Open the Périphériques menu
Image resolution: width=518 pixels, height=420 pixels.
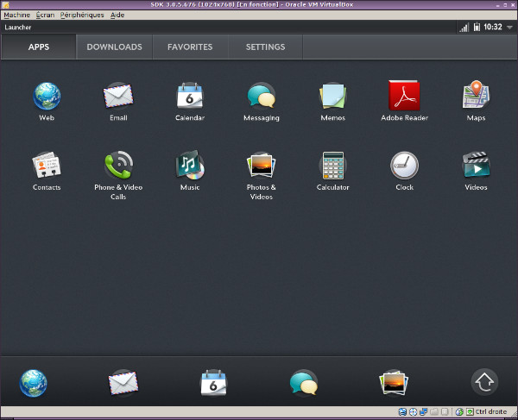(82, 15)
